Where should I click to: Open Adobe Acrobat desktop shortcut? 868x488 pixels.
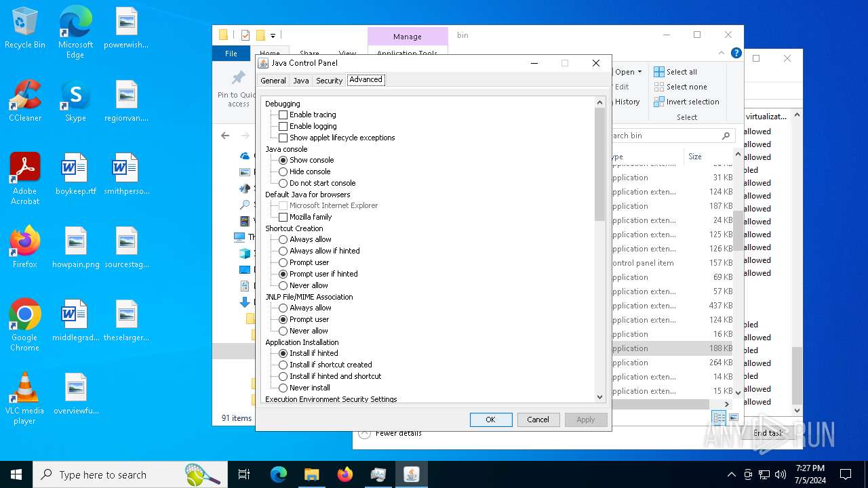pyautogui.click(x=25, y=179)
